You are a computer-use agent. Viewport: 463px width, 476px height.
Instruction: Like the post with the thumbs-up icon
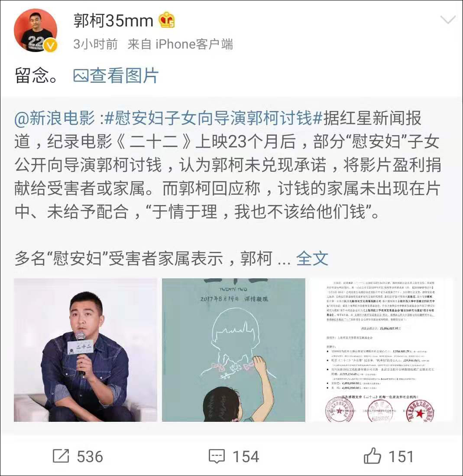372,455
